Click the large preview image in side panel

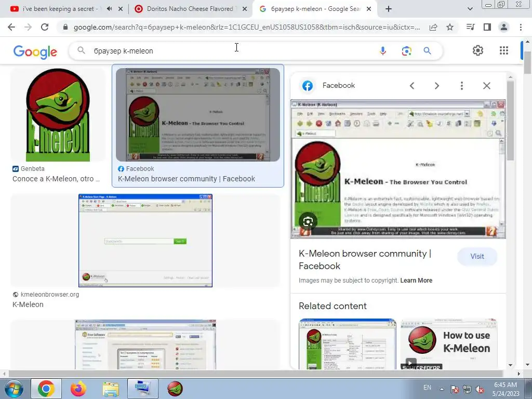(398, 169)
